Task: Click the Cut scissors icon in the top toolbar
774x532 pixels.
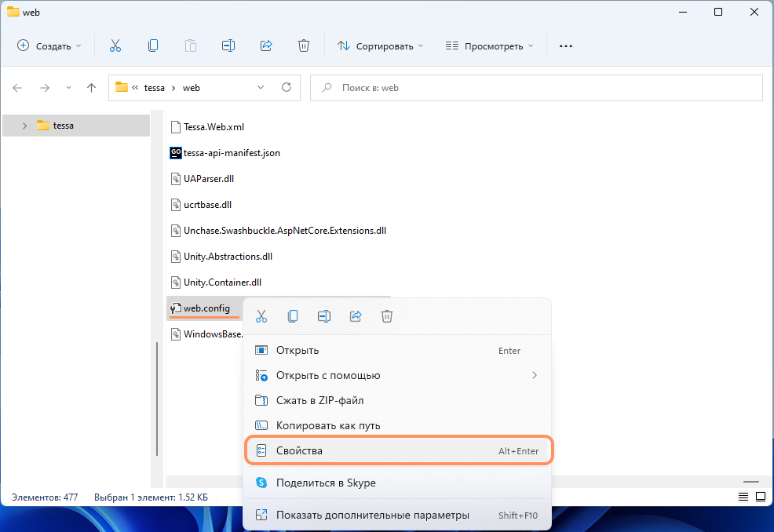Action: click(115, 46)
